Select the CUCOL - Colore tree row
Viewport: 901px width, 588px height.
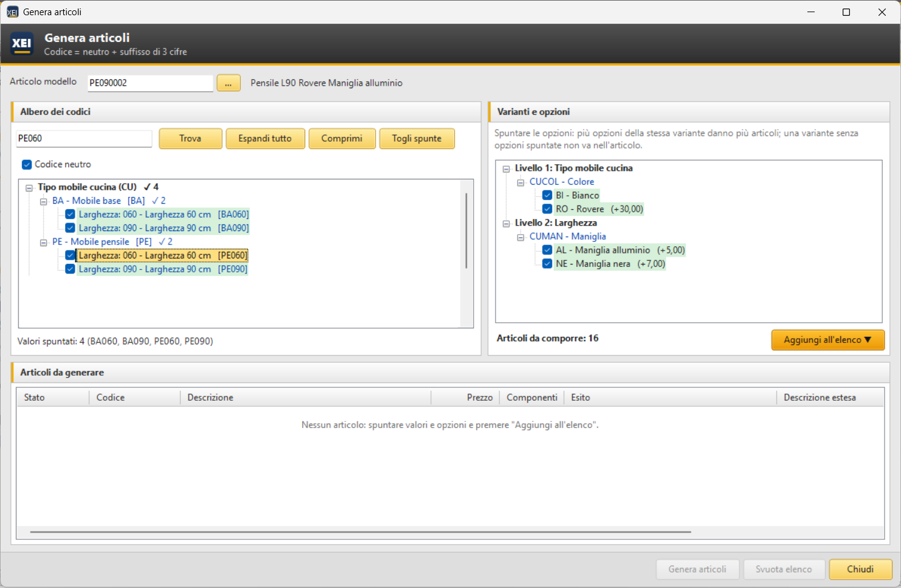tap(562, 182)
